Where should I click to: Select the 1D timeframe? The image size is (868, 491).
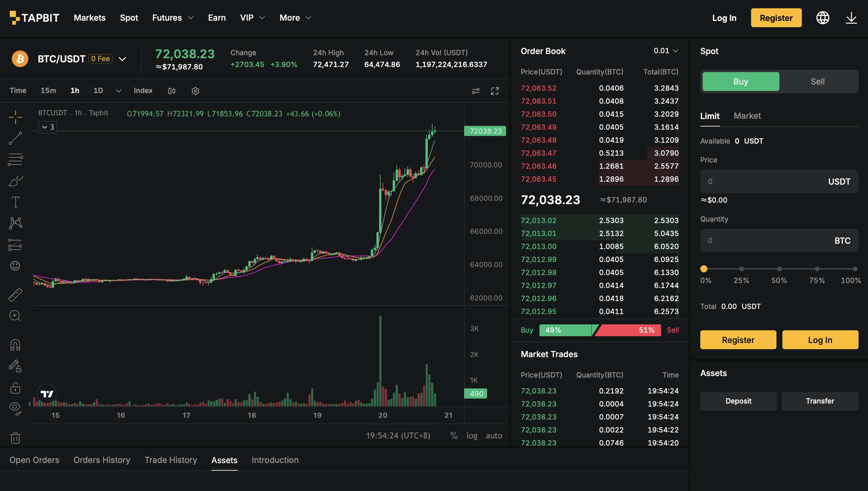tap(98, 91)
